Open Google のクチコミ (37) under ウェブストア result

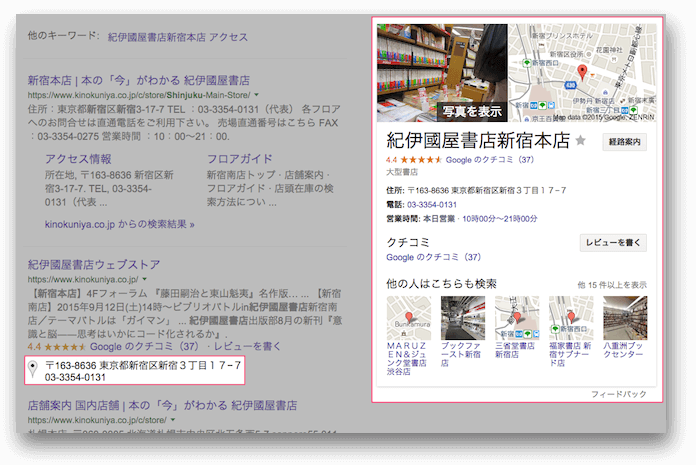tap(144, 347)
